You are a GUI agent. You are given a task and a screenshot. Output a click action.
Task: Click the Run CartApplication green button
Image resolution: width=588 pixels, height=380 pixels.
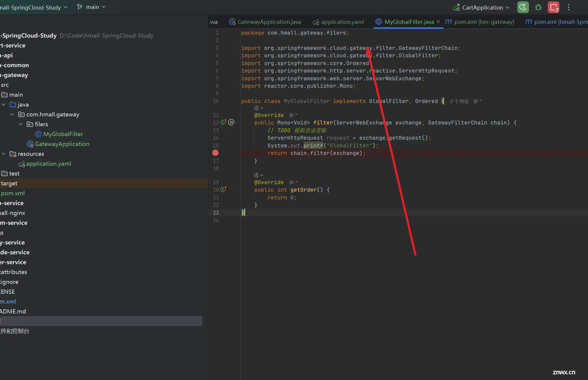click(x=523, y=7)
